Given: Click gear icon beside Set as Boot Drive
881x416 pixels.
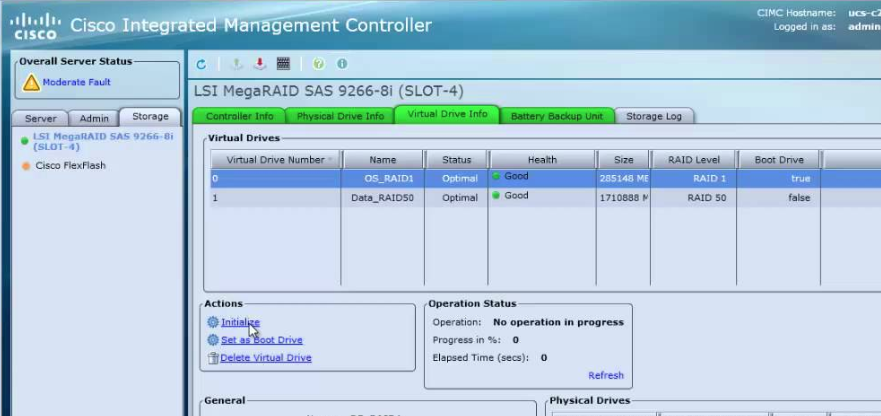Looking at the screenshot, I should click(212, 340).
